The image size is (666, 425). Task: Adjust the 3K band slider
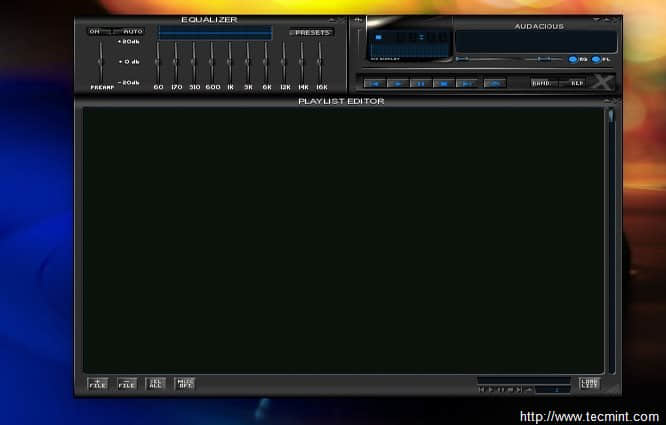(248, 62)
